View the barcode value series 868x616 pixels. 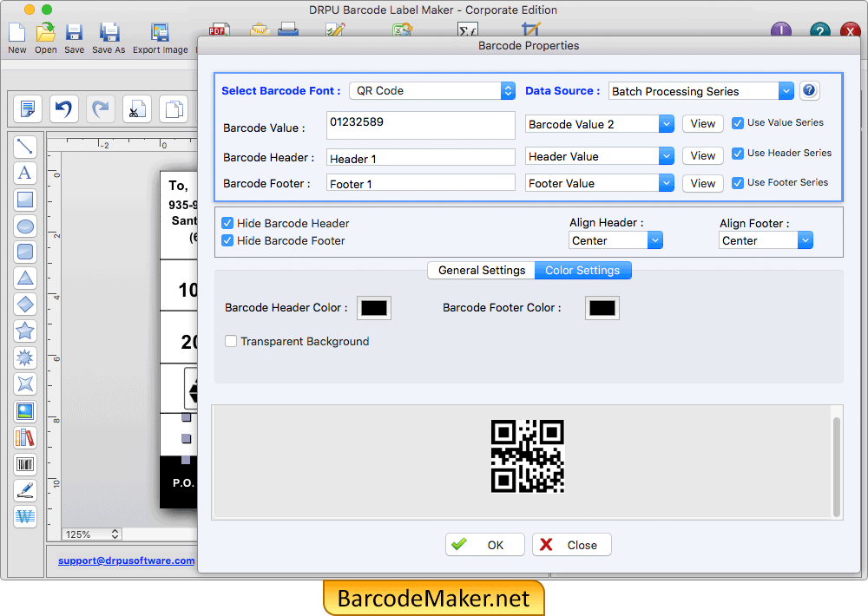[702, 124]
